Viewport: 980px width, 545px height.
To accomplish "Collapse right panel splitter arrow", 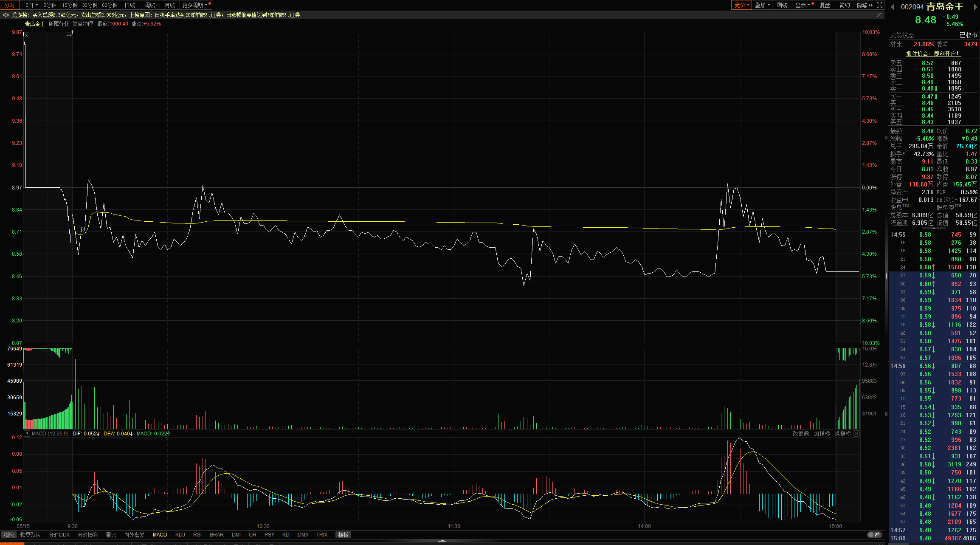I will pos(886,276).
